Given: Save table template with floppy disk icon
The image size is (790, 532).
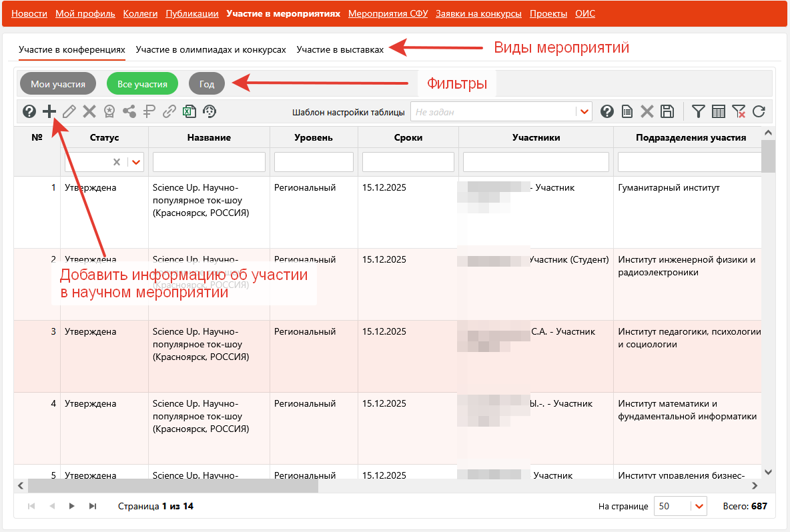Looking at the screenshot, I should (x=667, y=112).
